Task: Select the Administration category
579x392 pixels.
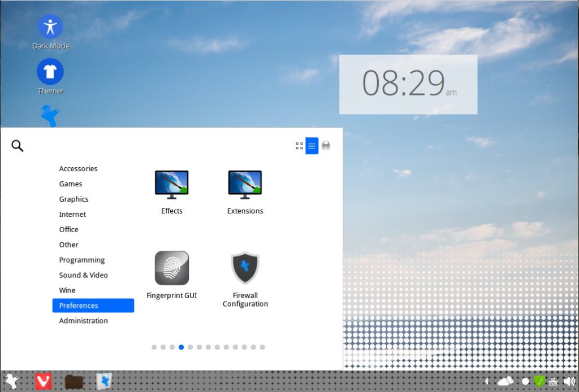Action: point(84,321)
